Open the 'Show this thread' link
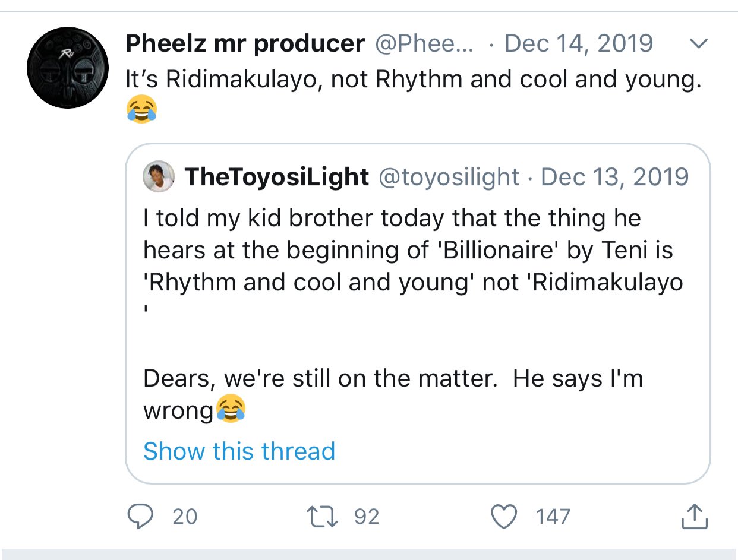The image size is (738, 560). [x=239, y=451]
